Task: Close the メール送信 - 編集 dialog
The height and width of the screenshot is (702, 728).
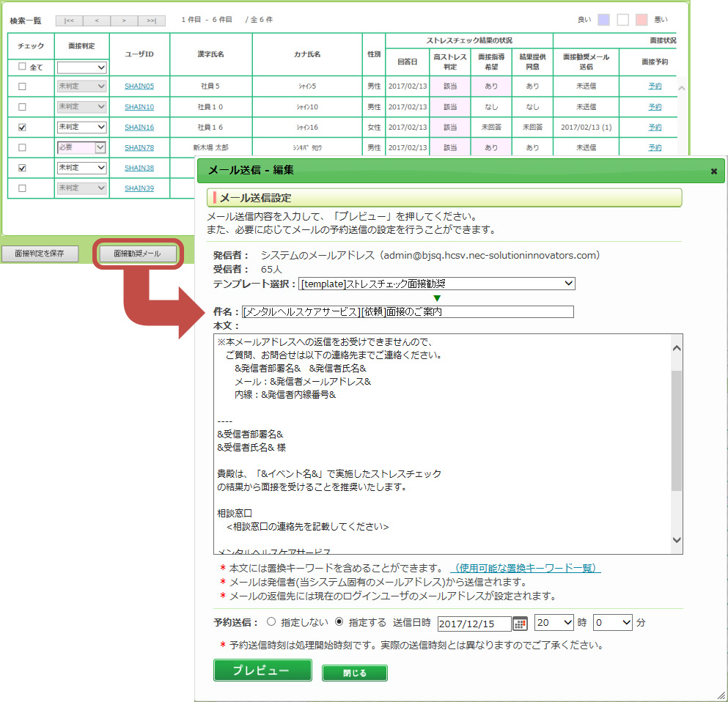Action: 713,171
